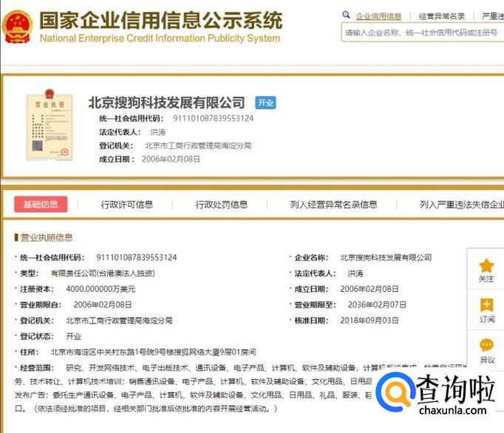The image size is (504, 433).
Task: Click the 关注 star icon
Action: pos(486,265)
